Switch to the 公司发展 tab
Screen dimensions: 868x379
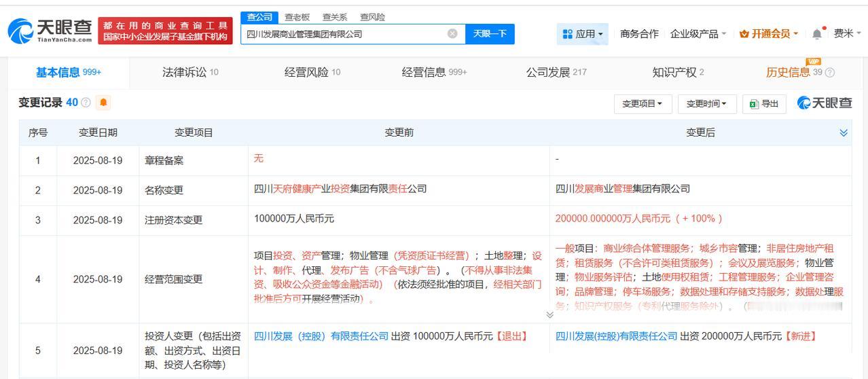point(556,73)
